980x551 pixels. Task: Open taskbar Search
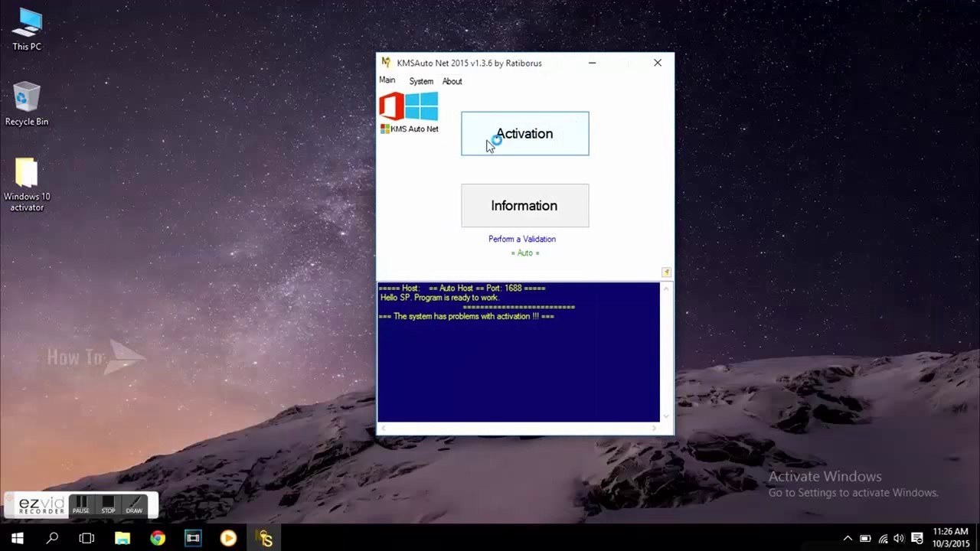pos(52,538)
